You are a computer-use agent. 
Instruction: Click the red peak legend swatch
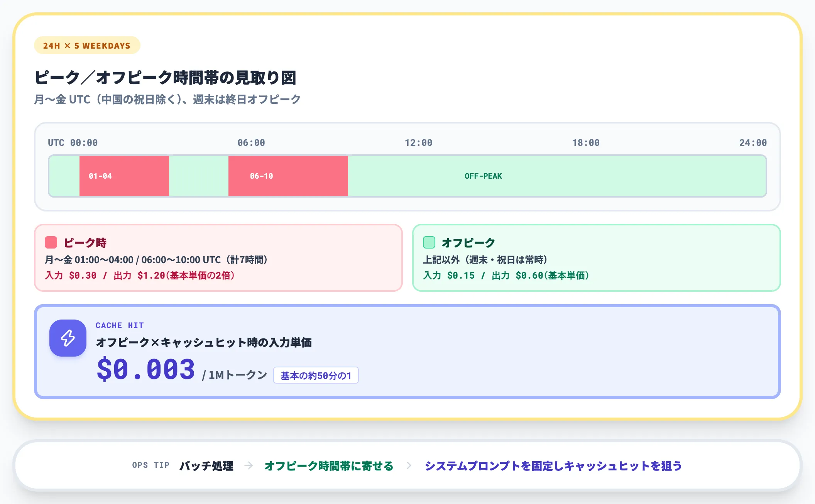pos(51,242)
